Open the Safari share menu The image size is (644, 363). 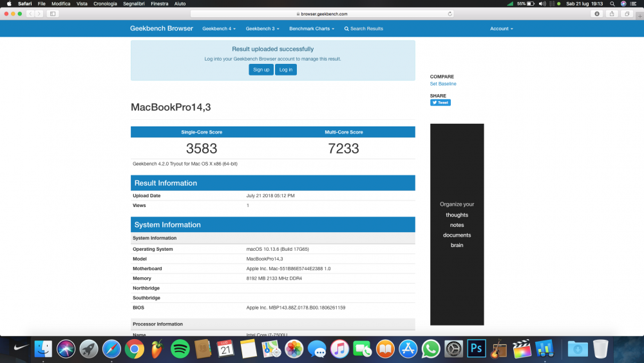612,14
